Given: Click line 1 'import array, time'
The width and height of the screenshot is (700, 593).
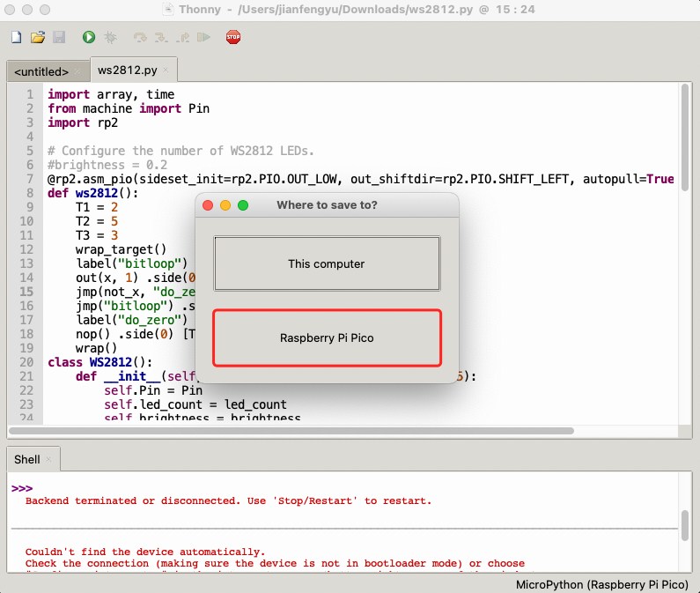Looking at the screenshot, I should tap(111, 94).
